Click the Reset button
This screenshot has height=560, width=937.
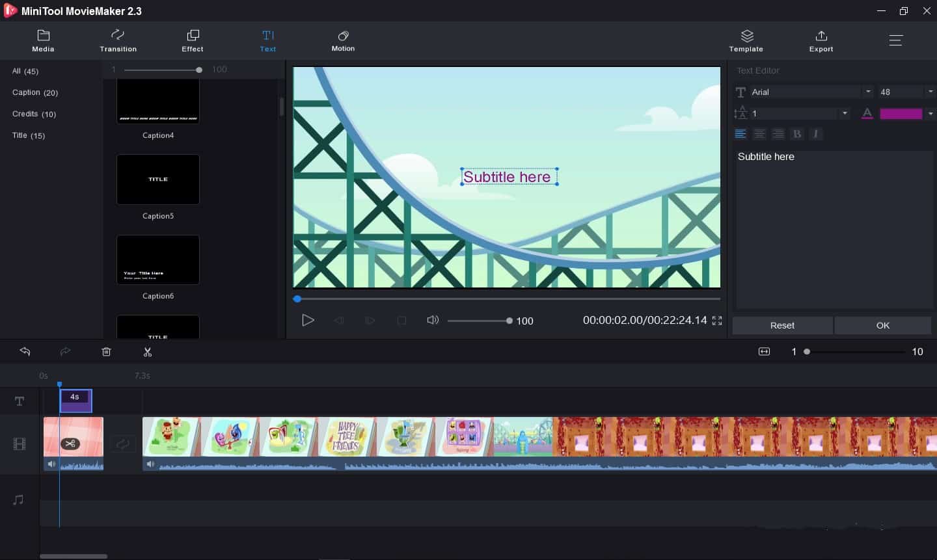tap(782, 325)
